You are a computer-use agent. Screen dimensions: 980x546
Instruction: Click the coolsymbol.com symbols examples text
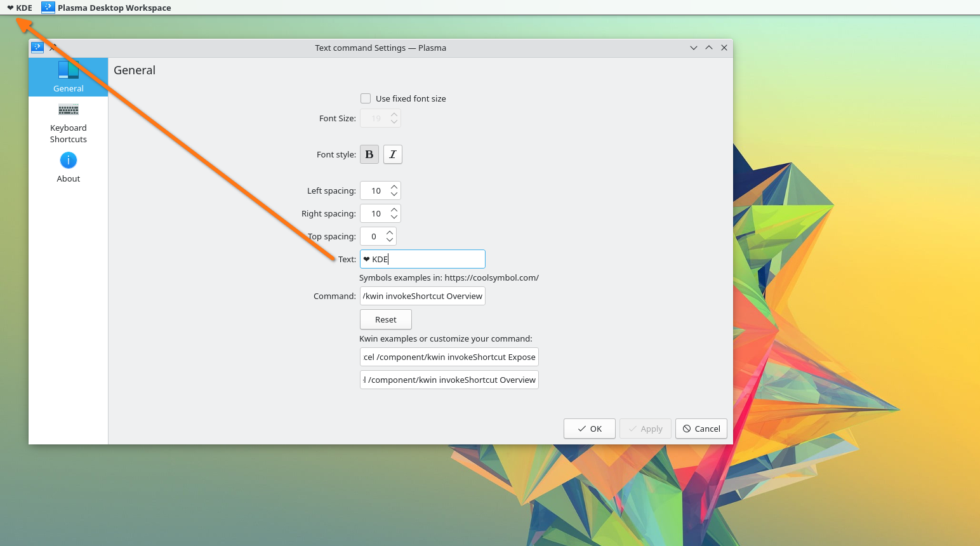point(449,277)
